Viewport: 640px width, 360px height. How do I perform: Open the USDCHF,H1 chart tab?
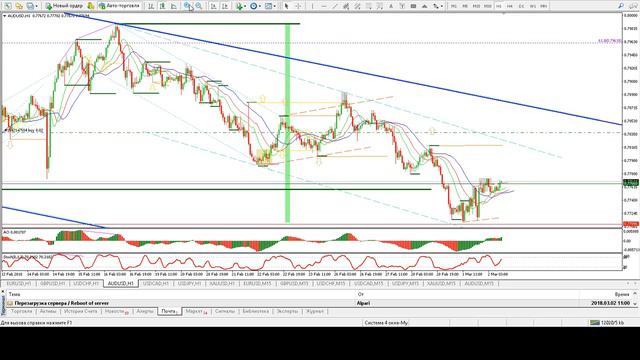[x=86, y=283]
